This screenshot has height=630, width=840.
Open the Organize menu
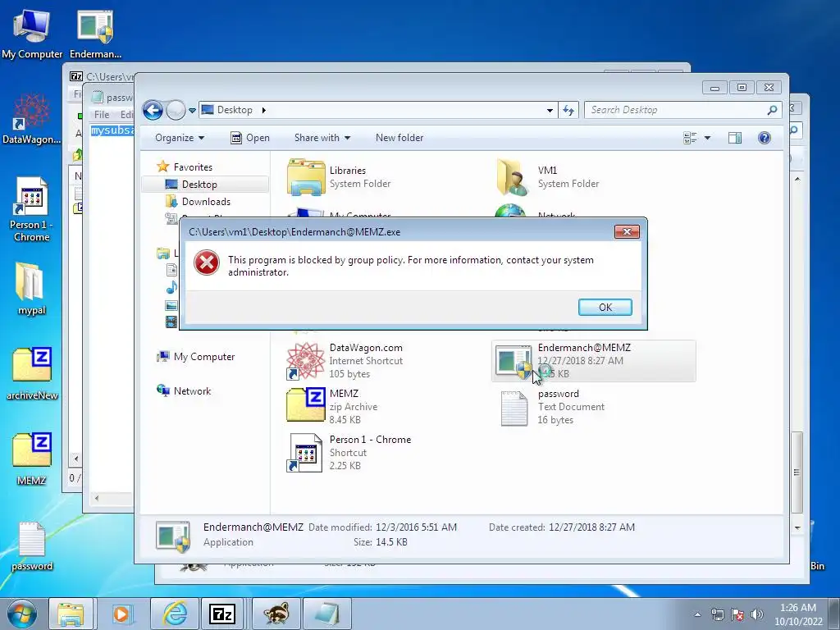(180, 138)
